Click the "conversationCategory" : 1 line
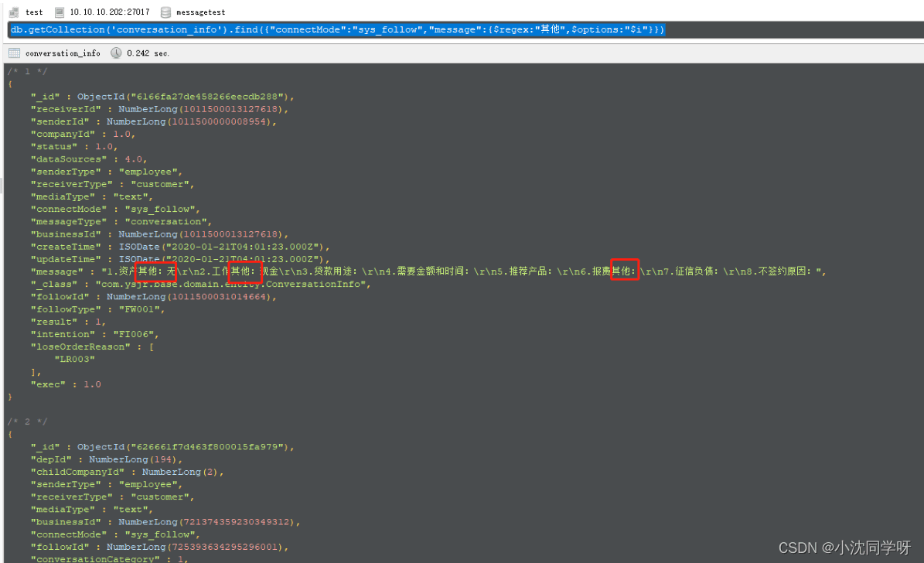Screen dimensions: 924x563 (110, 558)
